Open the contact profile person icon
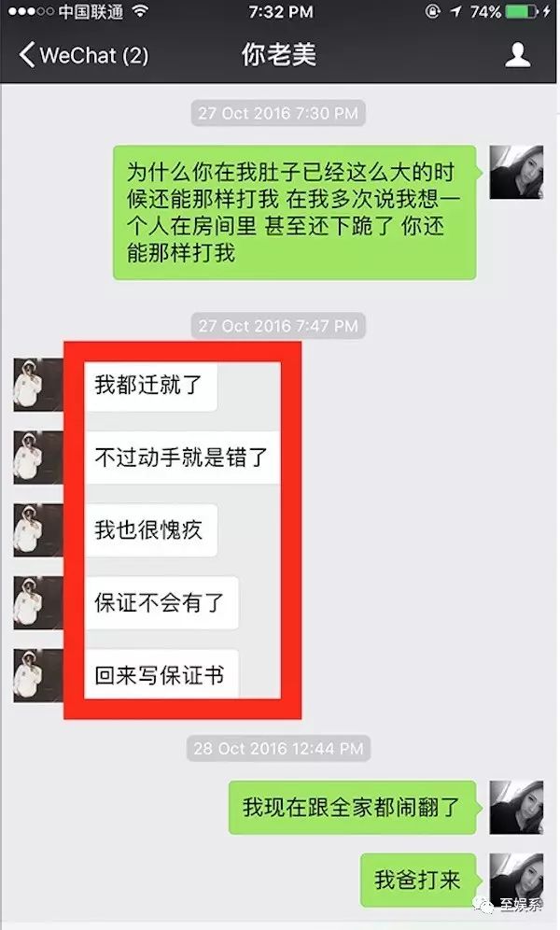 pos(517,54)
